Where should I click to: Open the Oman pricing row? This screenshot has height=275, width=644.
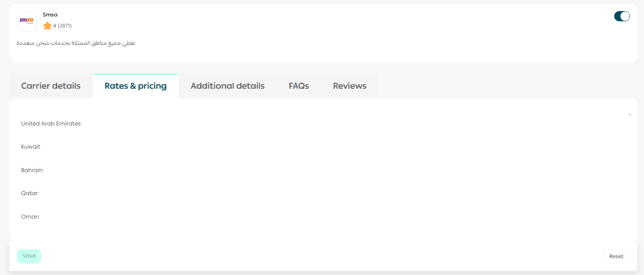point(30,217)
